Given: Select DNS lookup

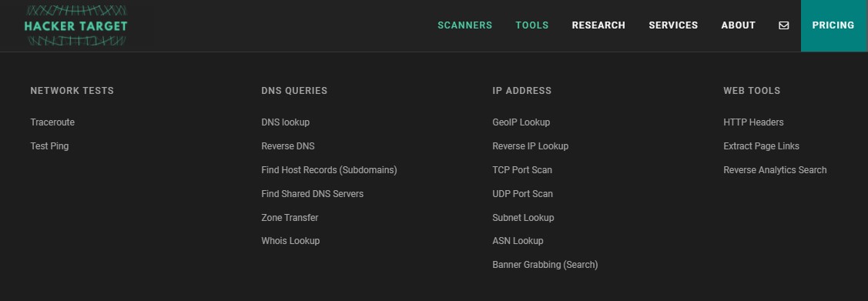Looking at the screenshot, I should 285,122.
